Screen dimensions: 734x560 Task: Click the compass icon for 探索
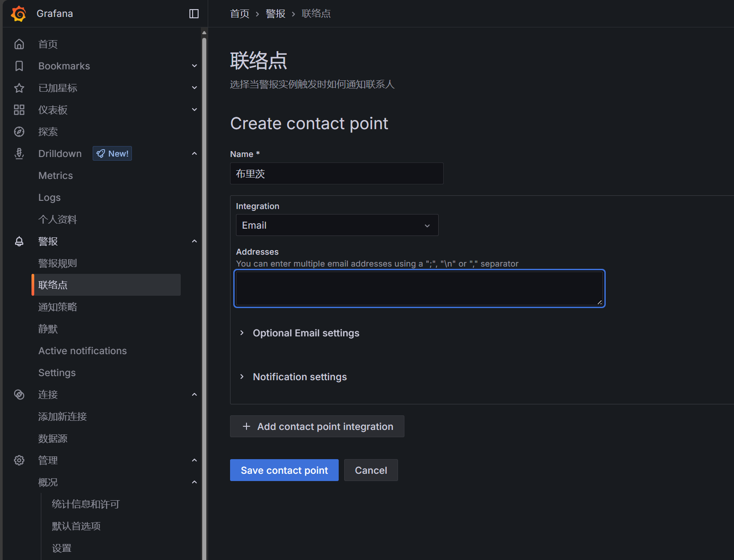pos(19,132)
